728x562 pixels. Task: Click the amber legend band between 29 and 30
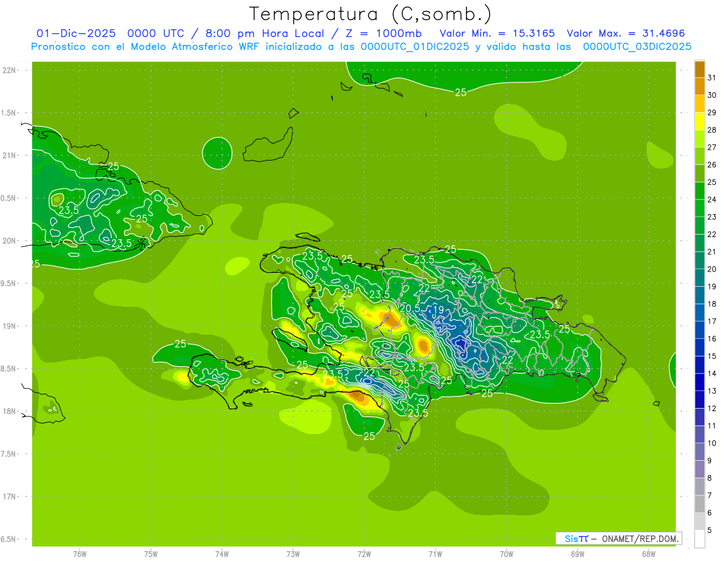coord(699,104)
